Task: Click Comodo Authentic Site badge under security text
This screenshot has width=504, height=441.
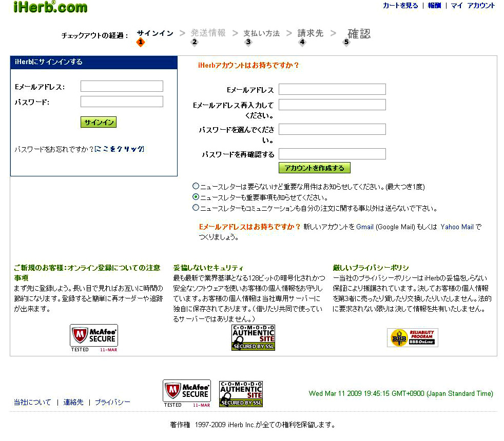Action: tap(254, 337)
